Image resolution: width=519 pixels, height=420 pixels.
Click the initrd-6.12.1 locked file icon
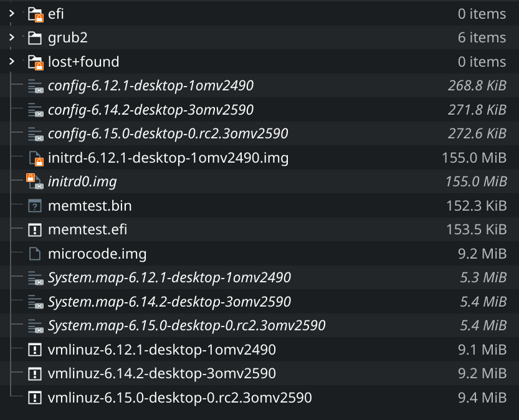35,158
